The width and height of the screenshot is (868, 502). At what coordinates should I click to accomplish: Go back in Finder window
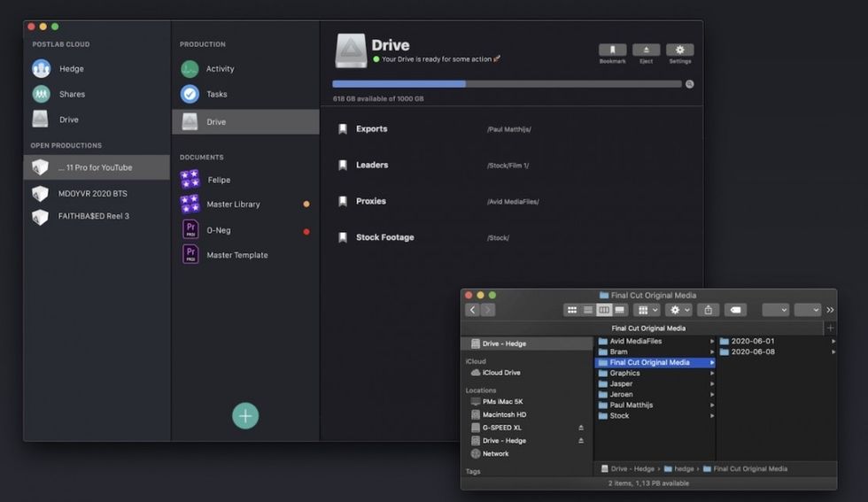click(x=472, y=310)
